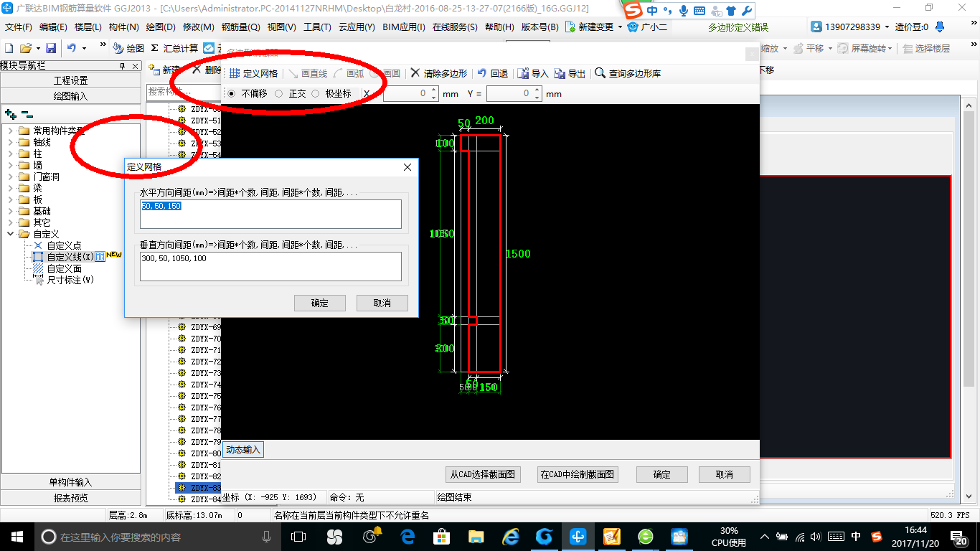Click the collapse-all minus icon in navigation panel
This screenshot has width=980, height=551.
[27, 113]
